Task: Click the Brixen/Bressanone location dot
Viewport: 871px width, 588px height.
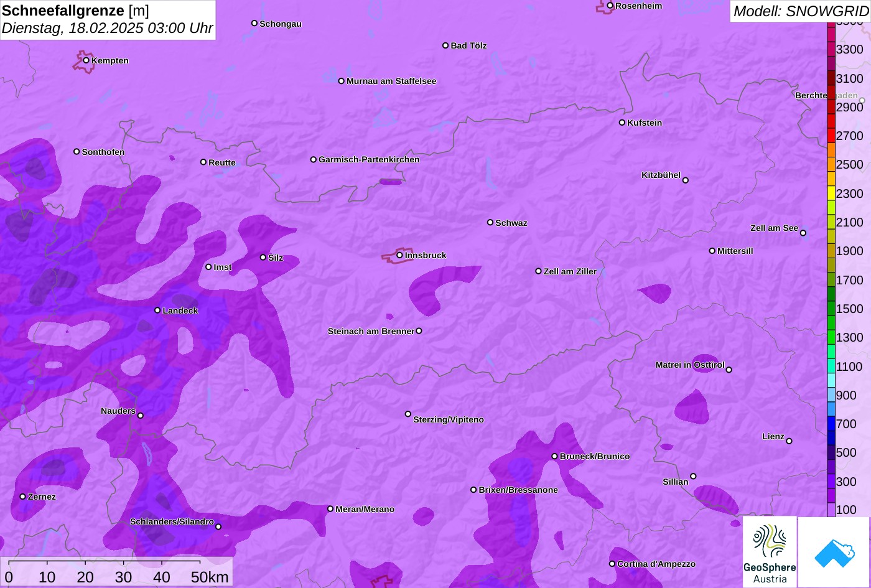Action: click(x=473, y=490)
